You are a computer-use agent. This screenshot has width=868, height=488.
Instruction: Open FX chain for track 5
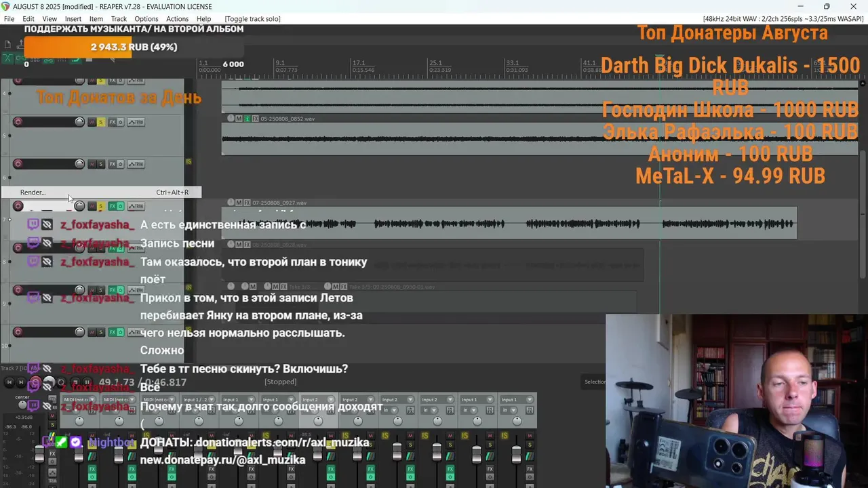pyautogui.click(x=113, y=122)
